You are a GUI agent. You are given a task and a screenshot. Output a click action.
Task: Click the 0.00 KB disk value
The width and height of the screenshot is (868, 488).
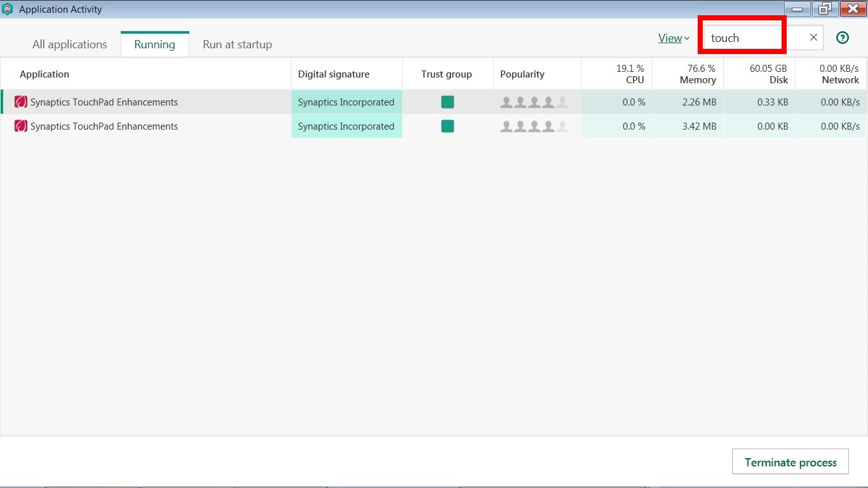click(x=773, y=126)
